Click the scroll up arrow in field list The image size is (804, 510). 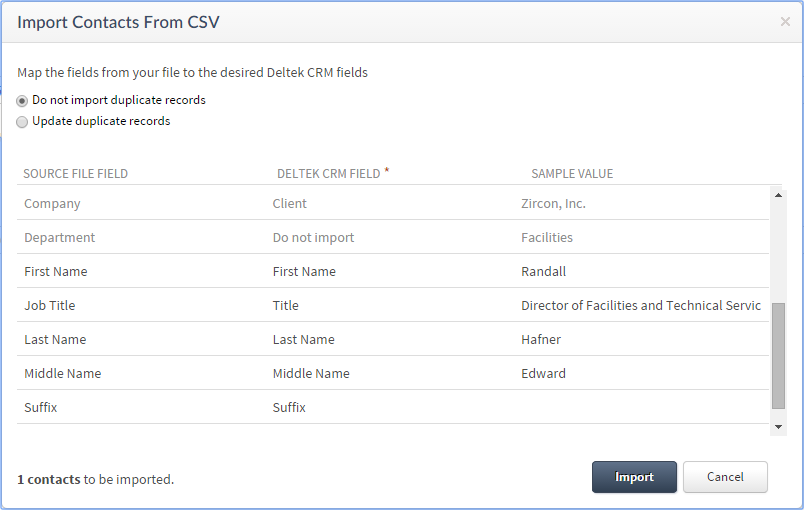tap(779, 195)
